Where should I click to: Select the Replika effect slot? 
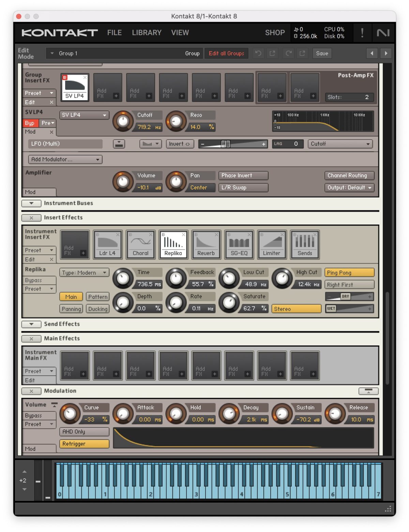(x=173, y=245)
